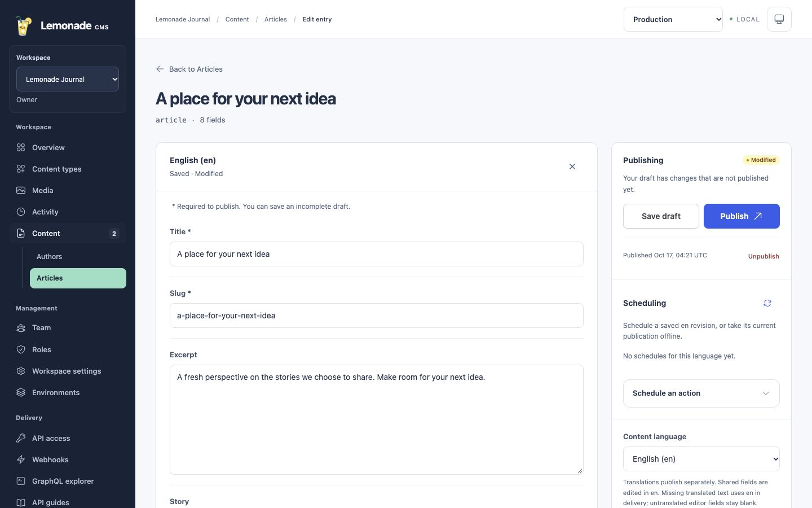This screenshot has width=812, height=508.
Task: Go back to Articles list
Action: coord(189,69)
